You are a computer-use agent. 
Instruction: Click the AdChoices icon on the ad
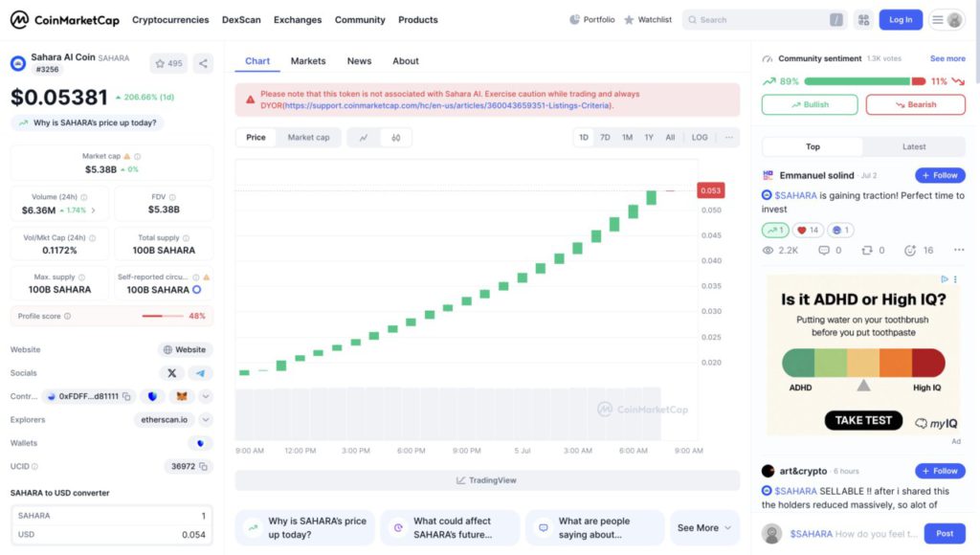pyautogui.click(x=945, y=278)
